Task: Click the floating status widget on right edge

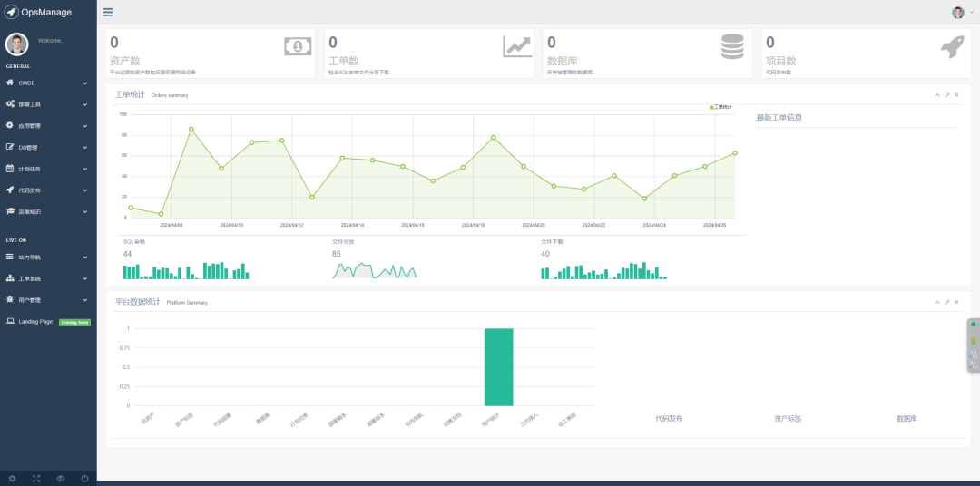Action: coord(973,345)
